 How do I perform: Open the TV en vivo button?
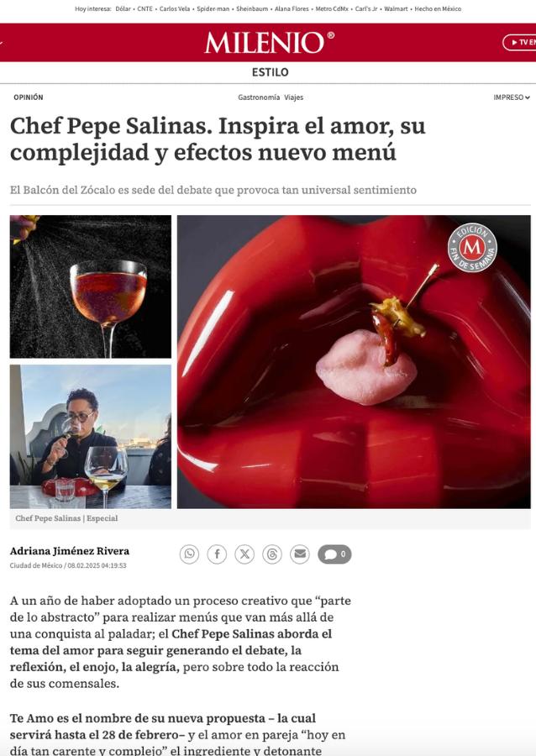519,43
